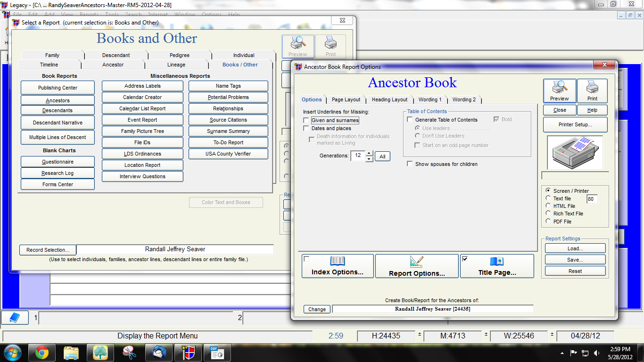644x362 pixels.
Task: Open Index Options with the book icon
Action: coord(338,266)
